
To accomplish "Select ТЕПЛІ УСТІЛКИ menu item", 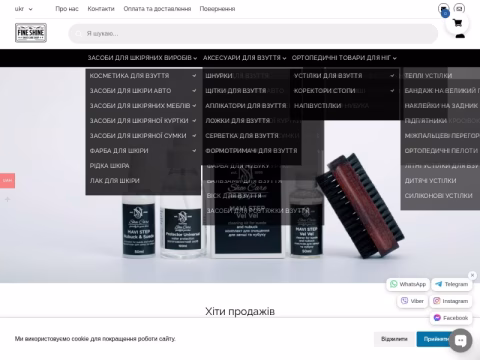I will [x=428, y=76].
